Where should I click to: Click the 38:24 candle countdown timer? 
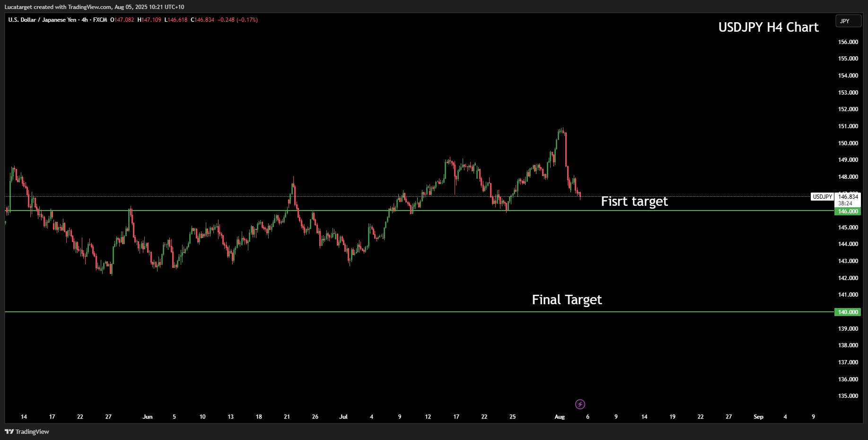tap(845, 203)
